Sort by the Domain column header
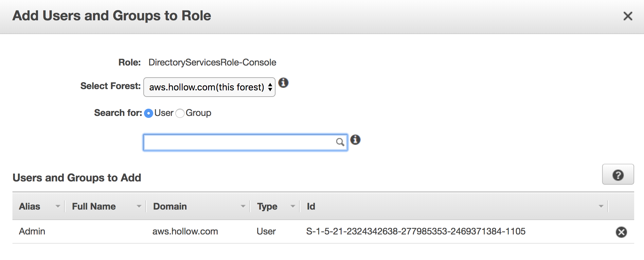 coord(170,206)
